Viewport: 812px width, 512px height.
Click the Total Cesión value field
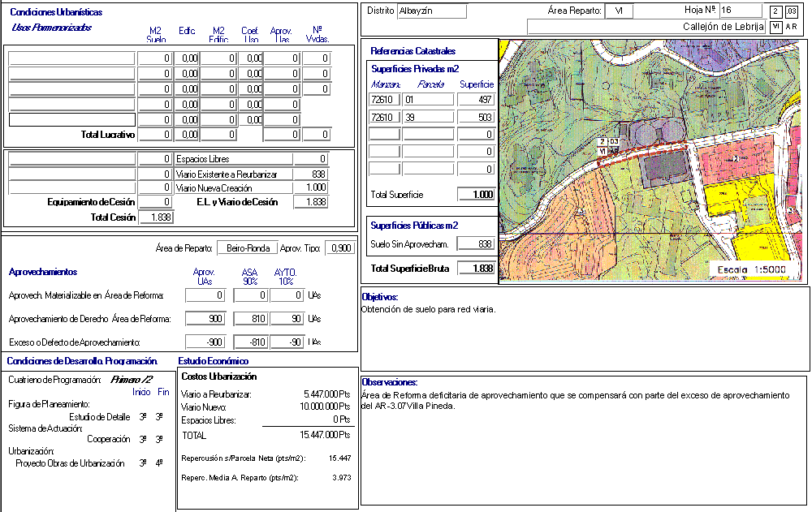click(156, 217)
